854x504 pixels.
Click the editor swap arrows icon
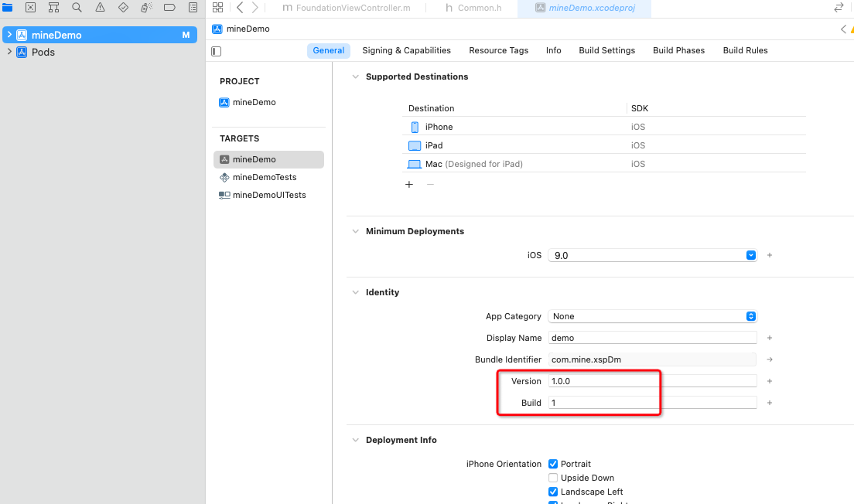[839, 7]
